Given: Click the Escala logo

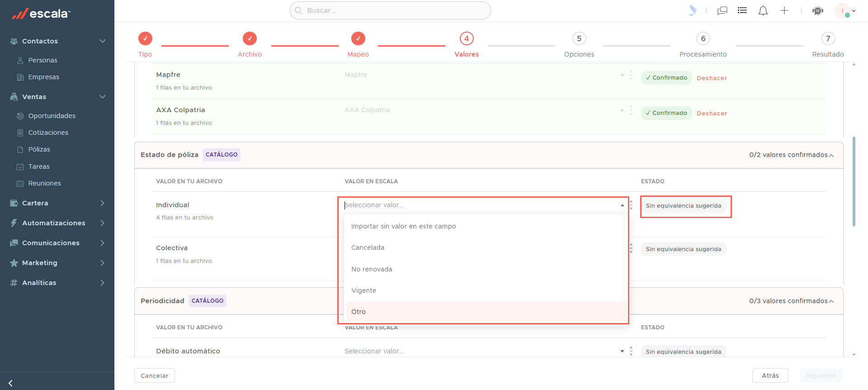Looking at the screenshot, I should (41, 14).
